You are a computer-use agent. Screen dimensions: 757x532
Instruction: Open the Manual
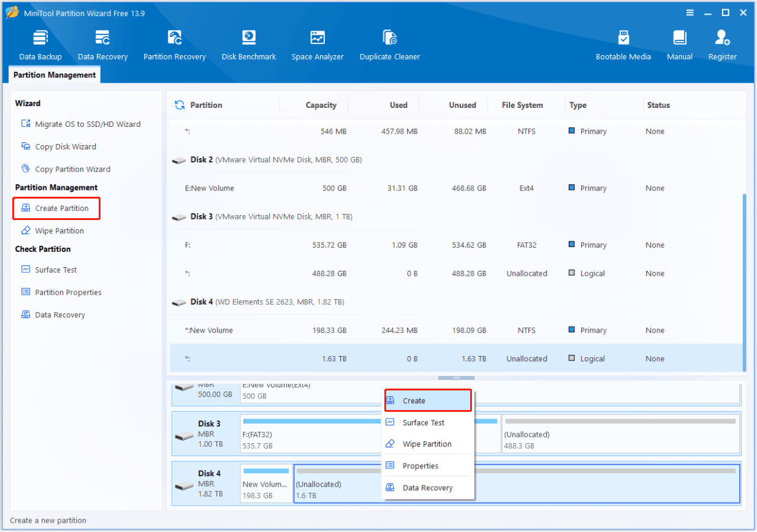680,45
